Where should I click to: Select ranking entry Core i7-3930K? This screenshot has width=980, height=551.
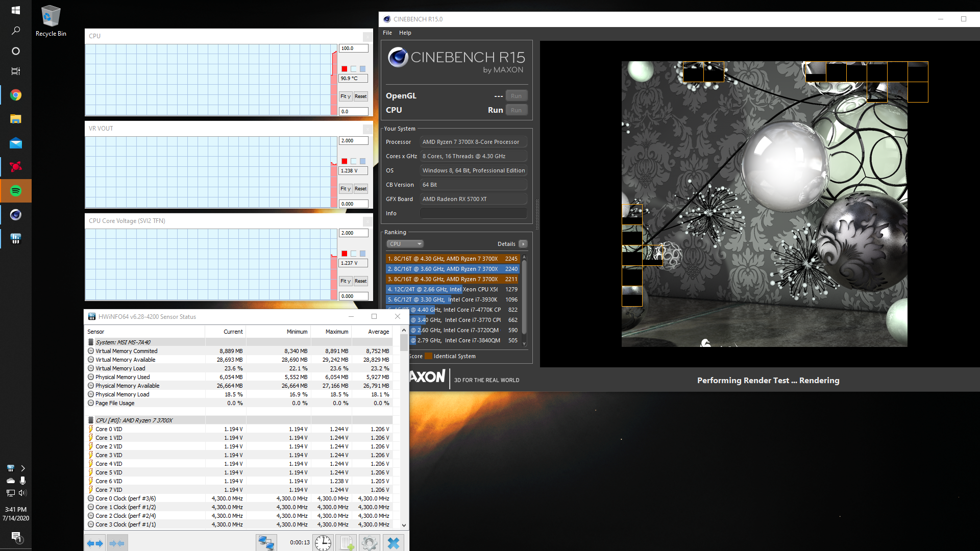click(x=453, y=299)
